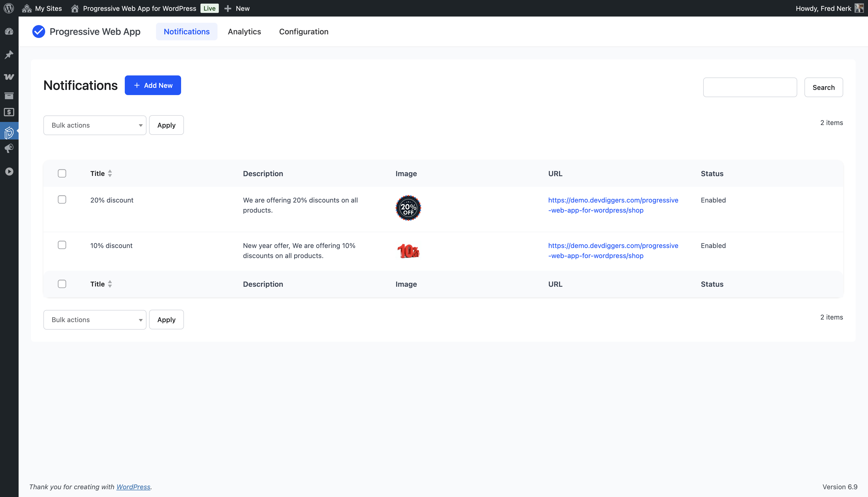The height and width of the screenshot is (497, 868).
Task: Open Payments dollar sign sidebar icon
Action: point(9,112)
